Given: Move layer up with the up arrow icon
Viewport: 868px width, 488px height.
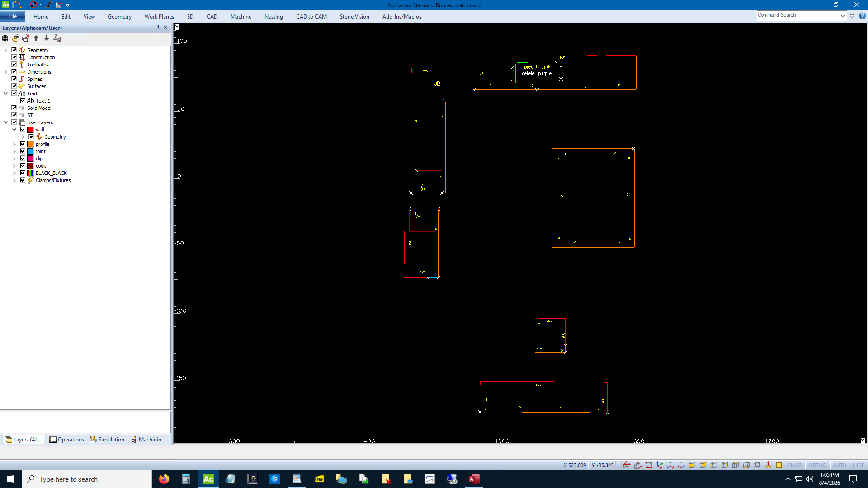Looking at the screenshot, I should tap(36, 38).
